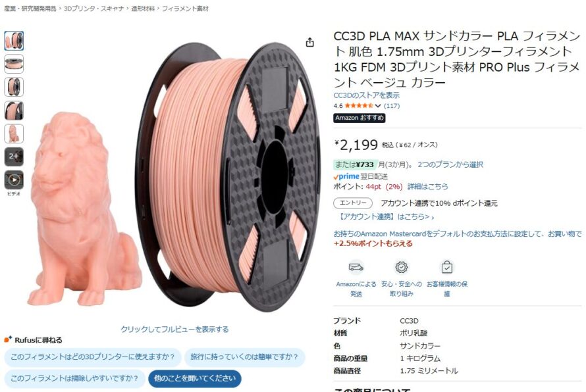Click 3Dプリンタ・スキャナ breadcrumb

tap(93, 9)
